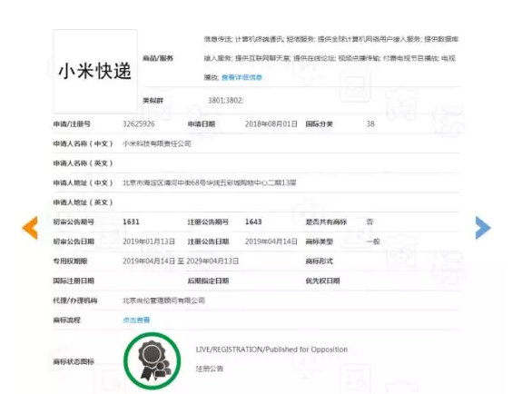Image resolution: width=532 pixels, height=394 pixels.
Task: Click the 商标状态图标 label
Action: tap(74, 361)
